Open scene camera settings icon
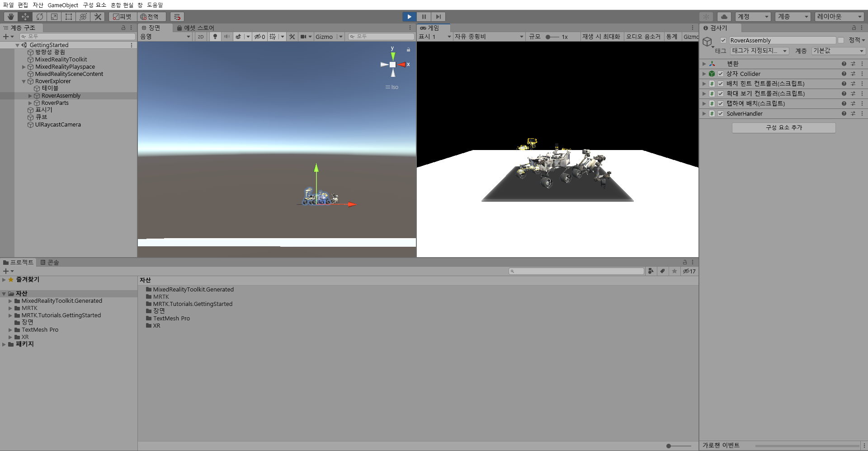The width and height of the screenshot is (868, 451). coord(303,37)
